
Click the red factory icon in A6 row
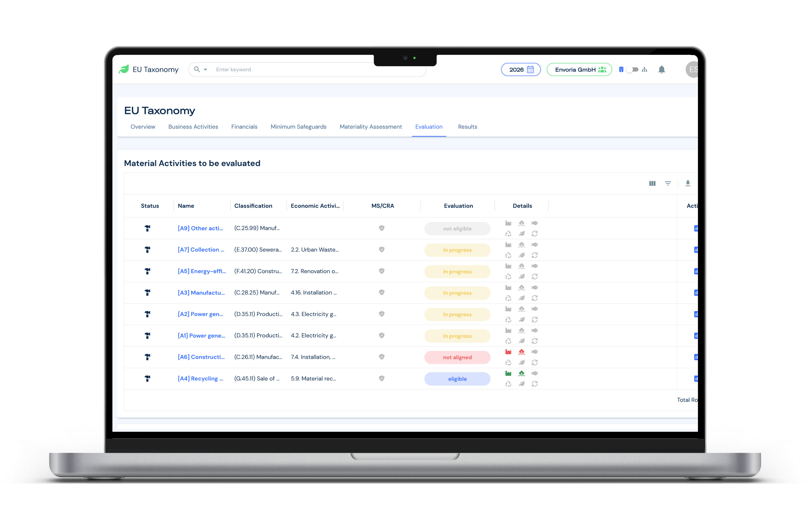[x=508, y=352]
